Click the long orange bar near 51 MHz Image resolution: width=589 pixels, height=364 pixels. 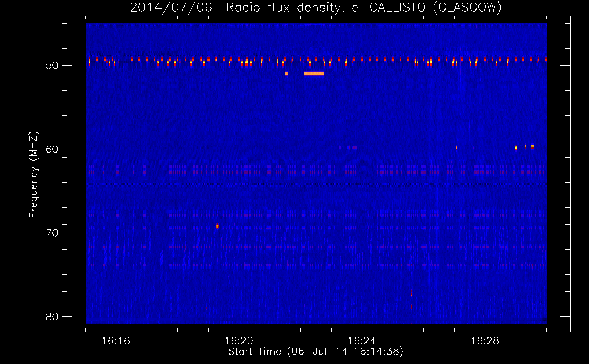314,74
